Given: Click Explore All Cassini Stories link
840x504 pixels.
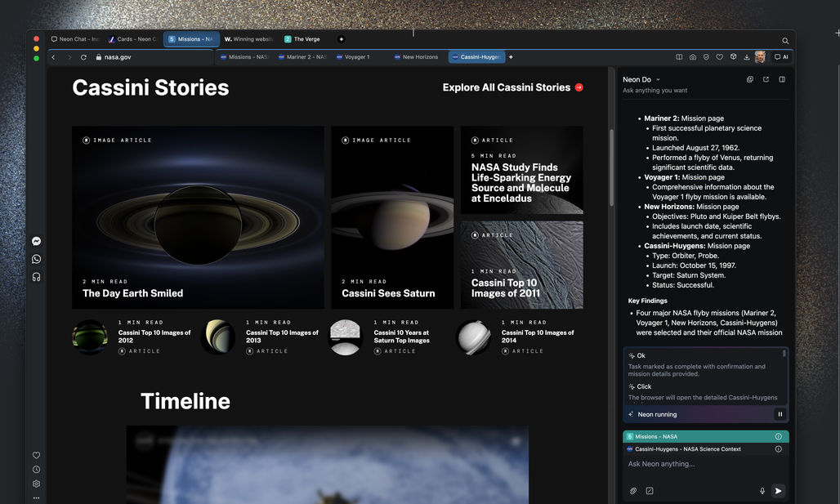Looking at the screenshot, I should tap(512, 87).
